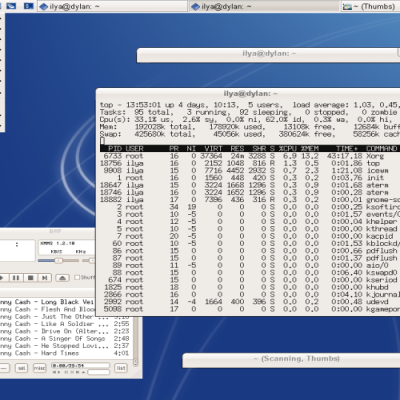Select track 'Like A Soldier' in the playlist
The height and width of the screenshot is (400, 400).
65,324
